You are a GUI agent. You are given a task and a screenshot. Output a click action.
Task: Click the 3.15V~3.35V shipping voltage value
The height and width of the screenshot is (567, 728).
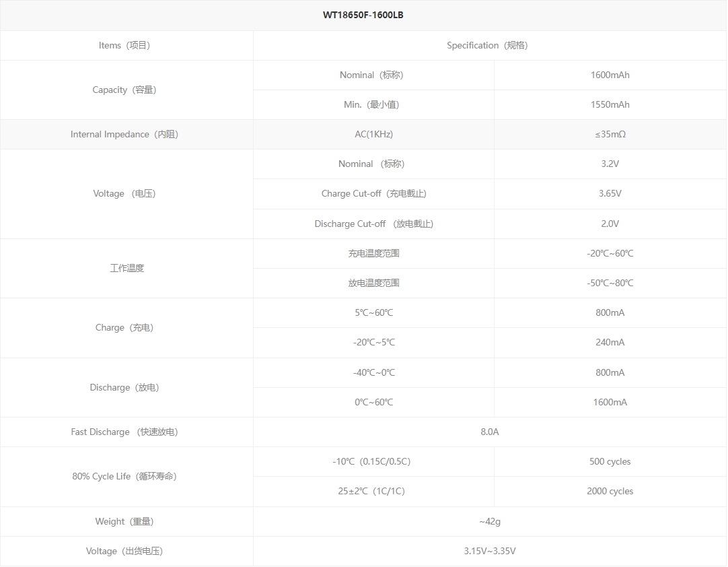490,552
